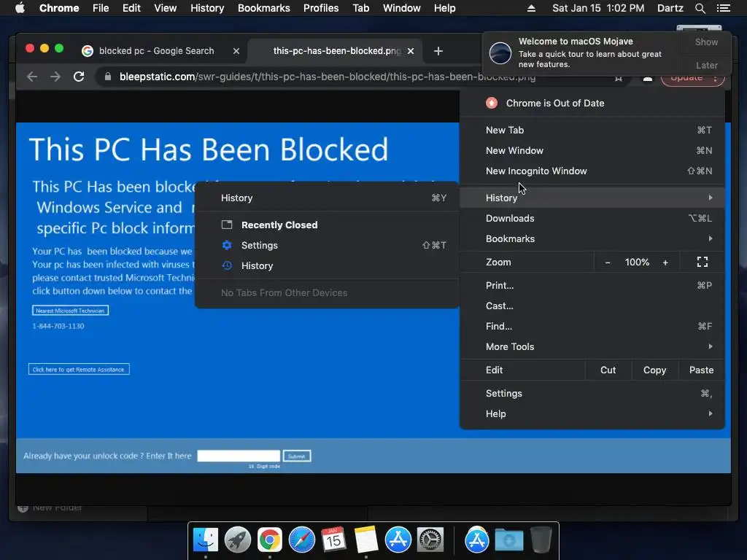
Task: Decrease zoom with the minus button
Action: (608, 262)
